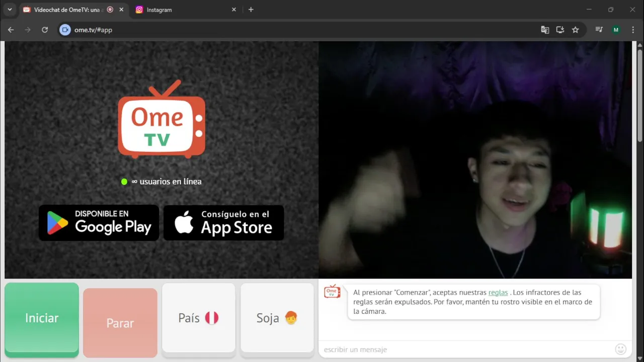Open the App Store download badge

[224, 223]
